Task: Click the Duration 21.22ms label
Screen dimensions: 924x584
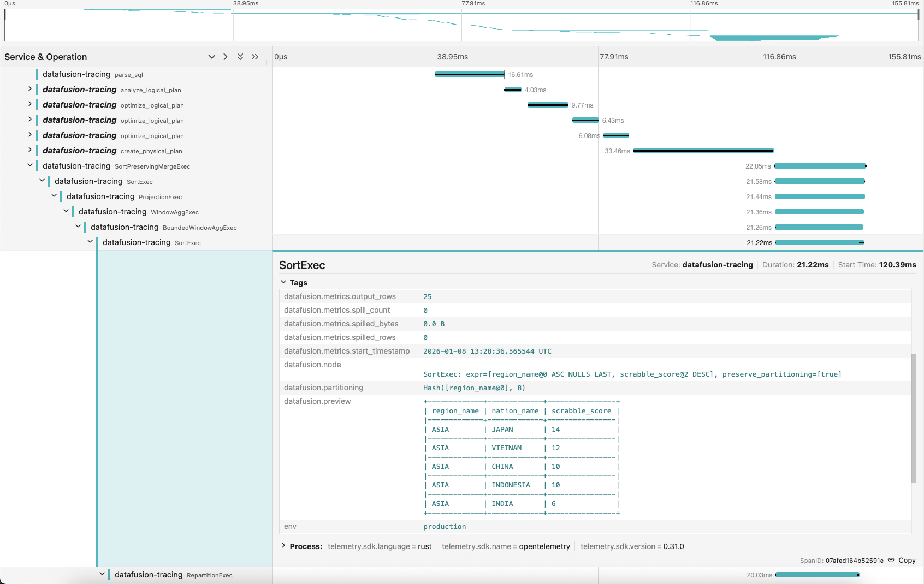Action: [x=795, y=265]
